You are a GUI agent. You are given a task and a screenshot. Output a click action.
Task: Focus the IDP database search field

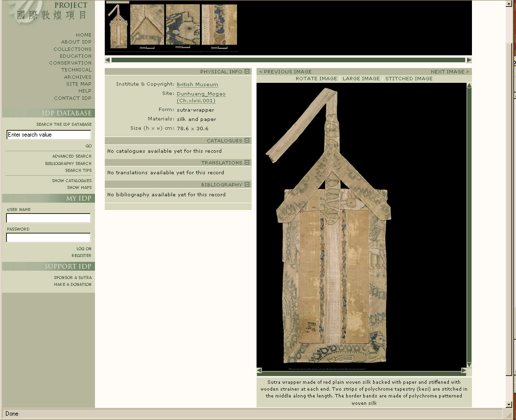48,135
